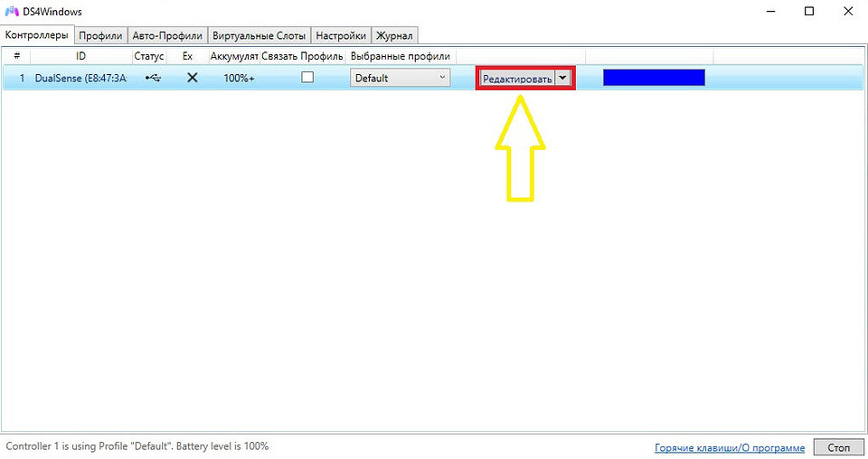
Task: Click the DS4Windows app icon in title bar
Action: pyautogui.click(x=12, y=12)
